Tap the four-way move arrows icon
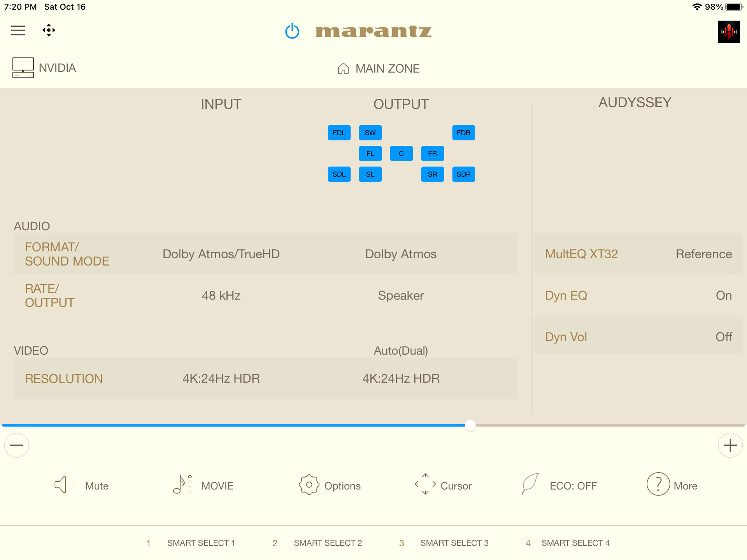 pos(49,30)
